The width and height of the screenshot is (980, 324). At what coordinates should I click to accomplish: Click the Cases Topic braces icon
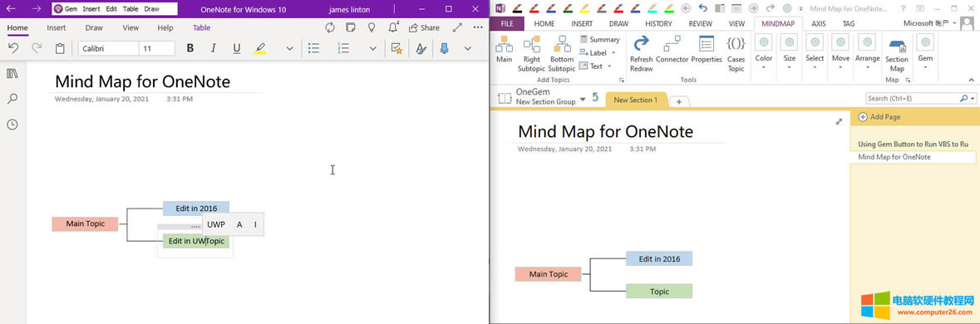coord(736,54)
